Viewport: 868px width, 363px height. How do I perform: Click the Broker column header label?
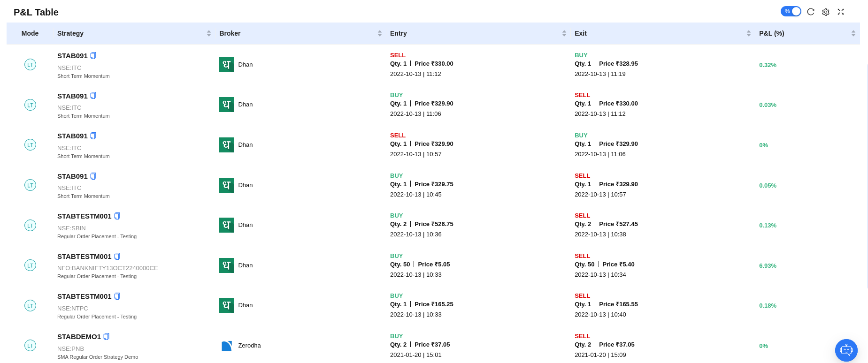point(230,33)
